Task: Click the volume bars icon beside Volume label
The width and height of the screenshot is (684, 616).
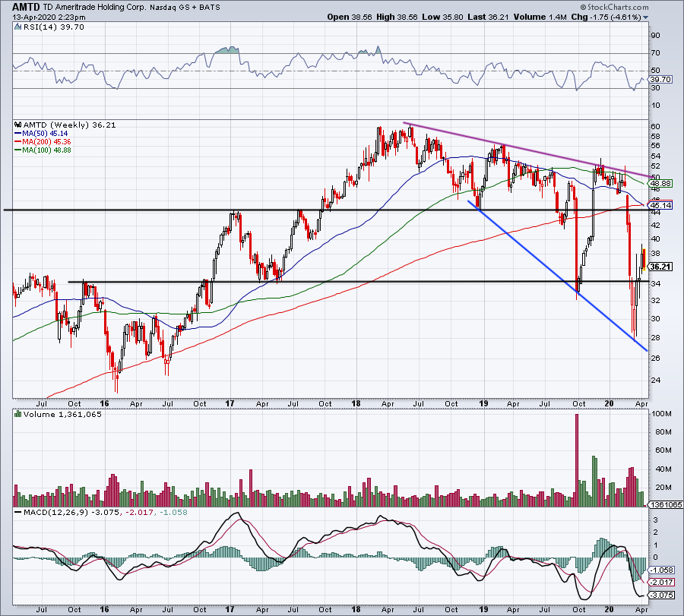Action: coord(17,414)
